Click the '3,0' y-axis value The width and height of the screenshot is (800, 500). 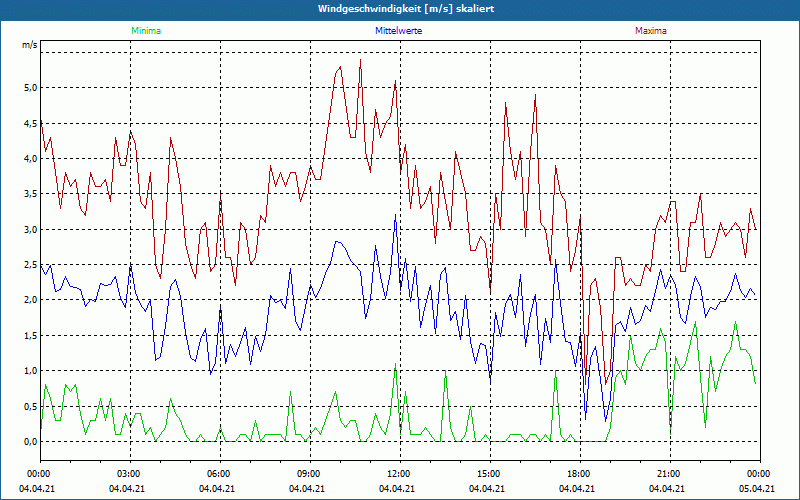(x=31, y=229)
